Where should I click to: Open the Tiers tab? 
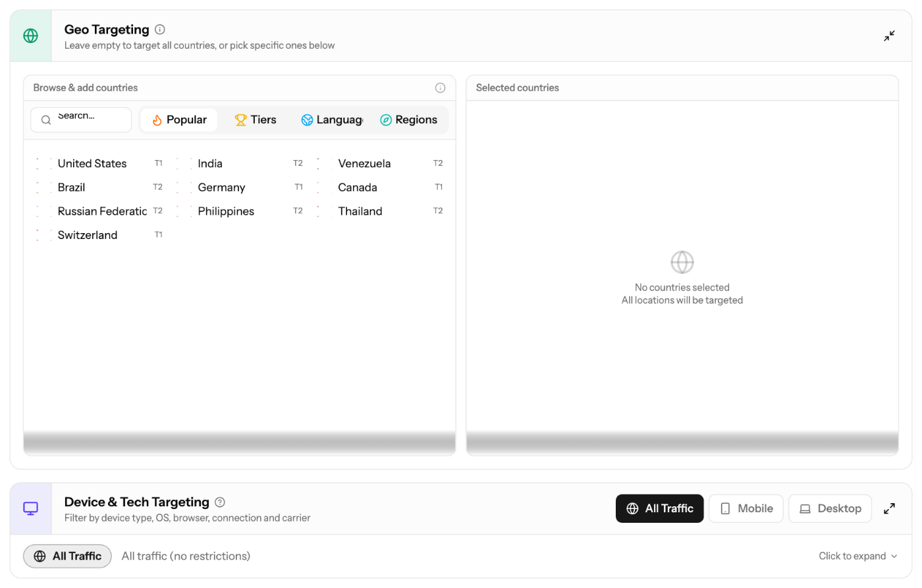[x=256, y=120]
